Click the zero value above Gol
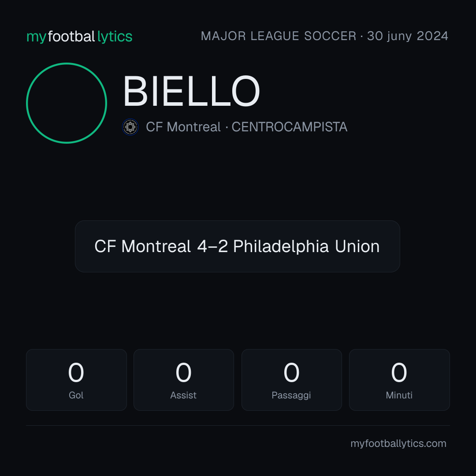 click(76, 372)
